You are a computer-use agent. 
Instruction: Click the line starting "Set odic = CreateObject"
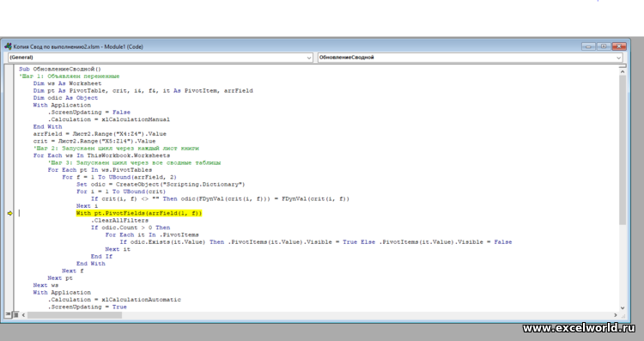click(x=161, y=184)
